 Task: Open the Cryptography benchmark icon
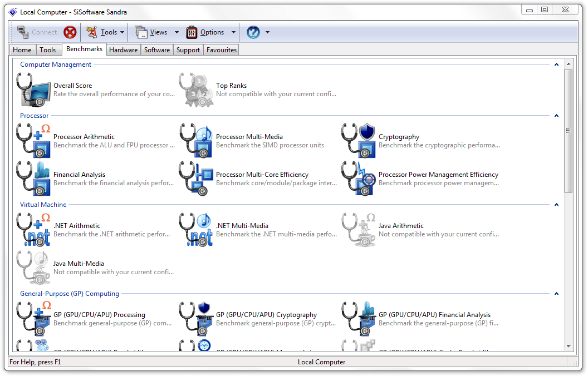click(359, 141)
